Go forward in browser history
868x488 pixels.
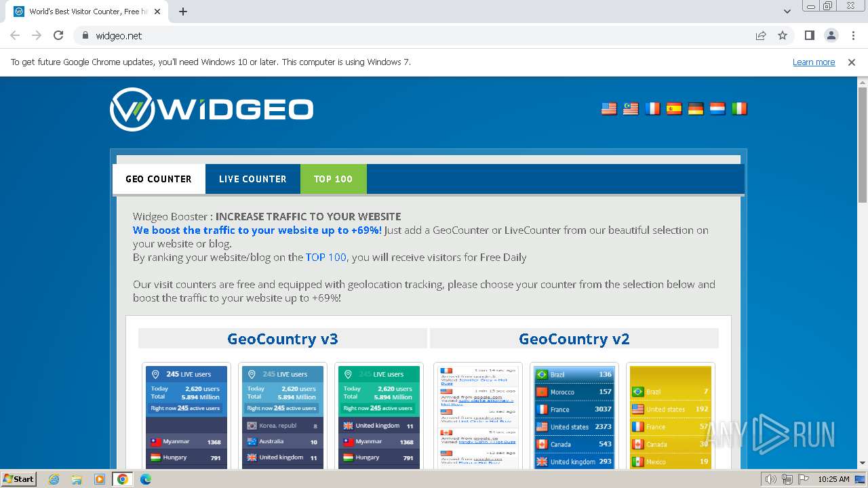point(37,35)
